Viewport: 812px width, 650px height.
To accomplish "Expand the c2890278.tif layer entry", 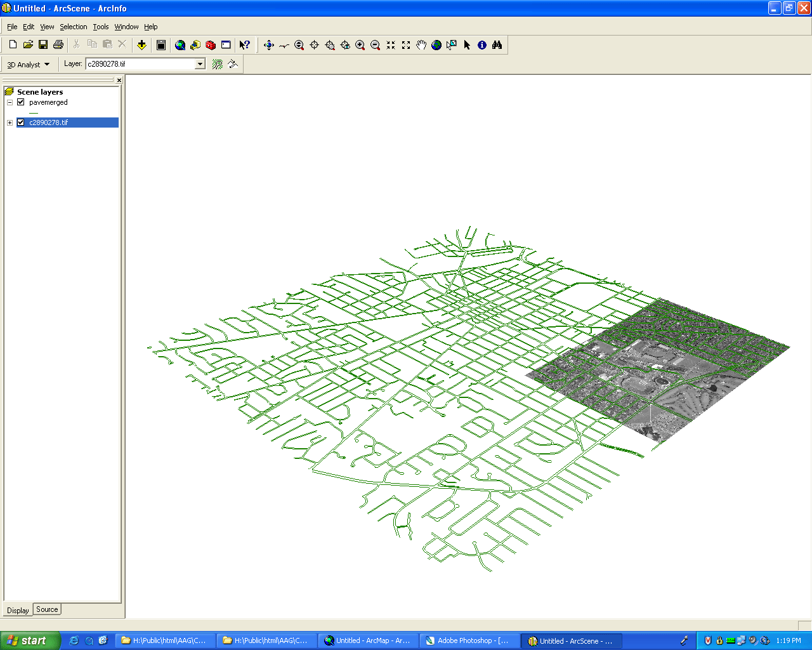I will pyautogui.click(x=10, y=123).
